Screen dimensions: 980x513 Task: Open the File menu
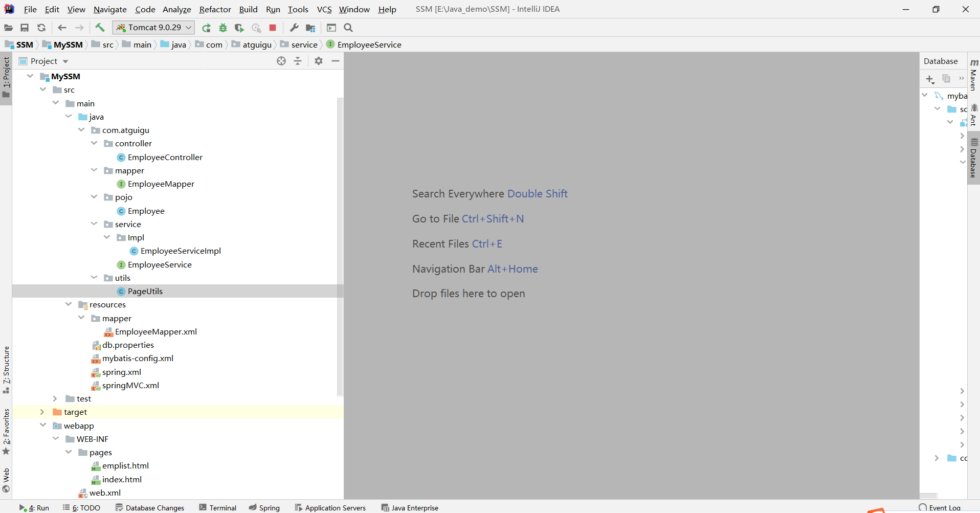tap(30, 9)
